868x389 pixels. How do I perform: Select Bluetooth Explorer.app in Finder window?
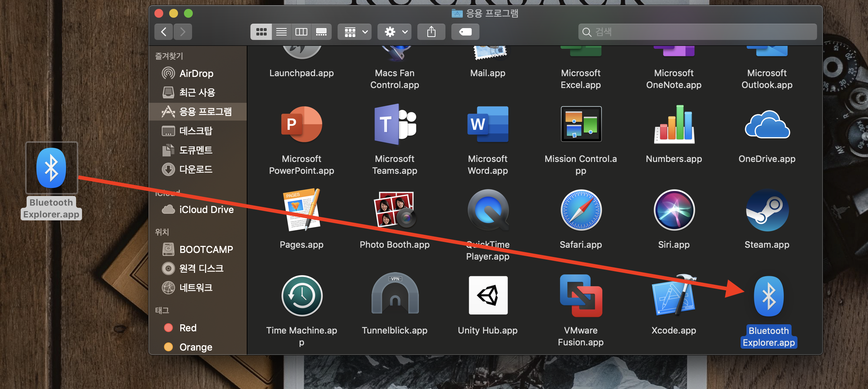769,296
